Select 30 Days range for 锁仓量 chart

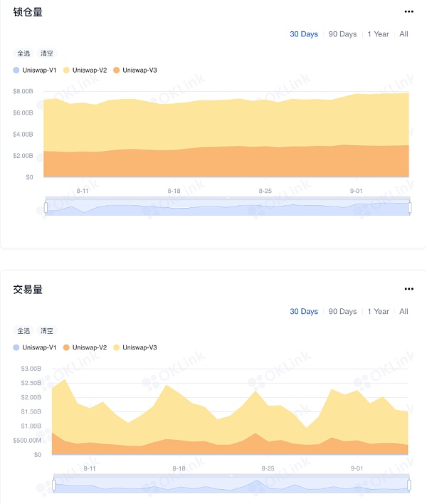[304, 34]
